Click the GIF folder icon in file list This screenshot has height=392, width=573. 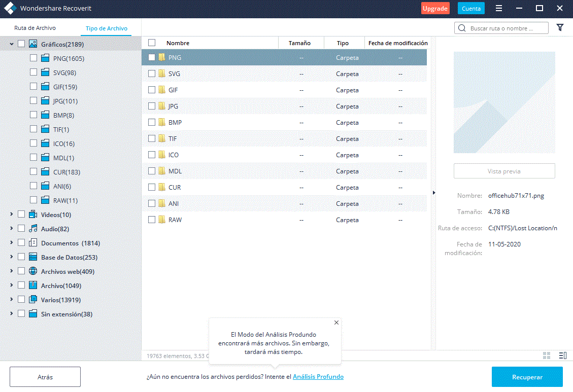tap(162, 90)
